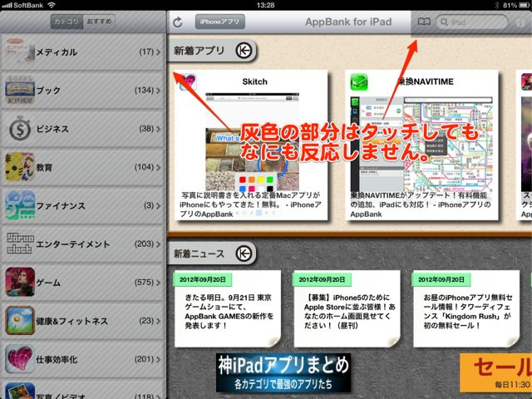Tap the Bluetooth status icon

point(497,5)
